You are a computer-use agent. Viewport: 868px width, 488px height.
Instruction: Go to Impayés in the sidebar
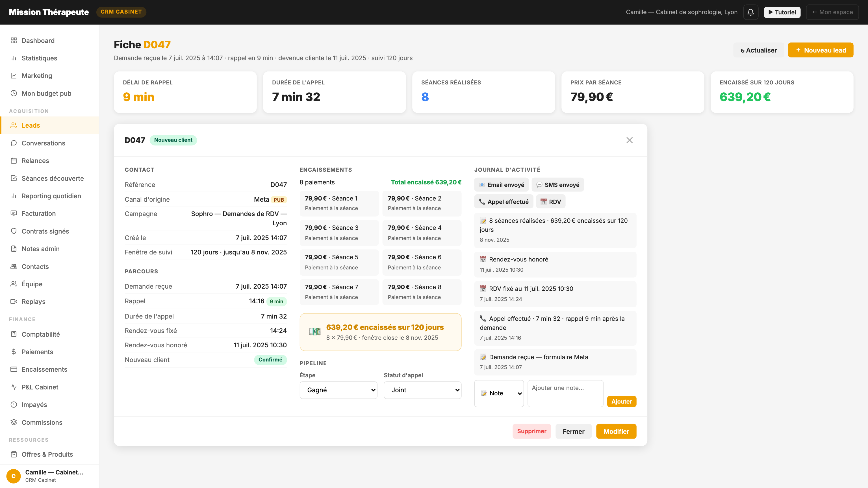click(49, 404)
